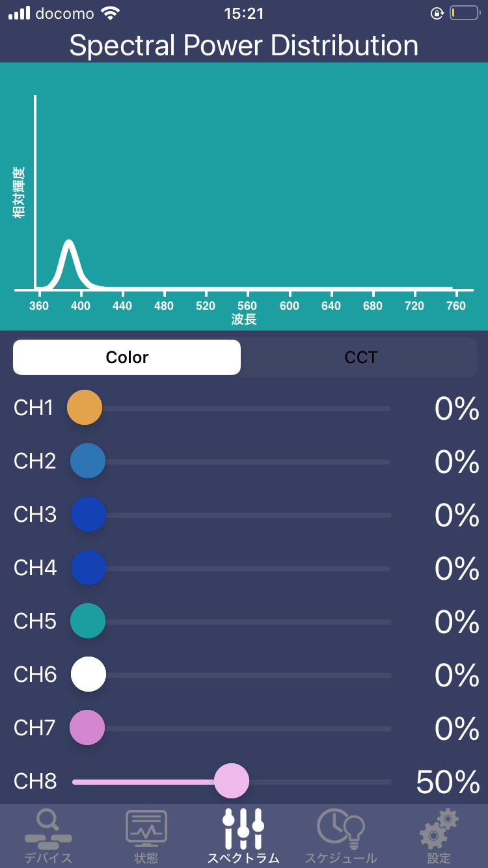Click the CH1 orange slider knob
Viewport: 488px width, 868px height.
85,408
